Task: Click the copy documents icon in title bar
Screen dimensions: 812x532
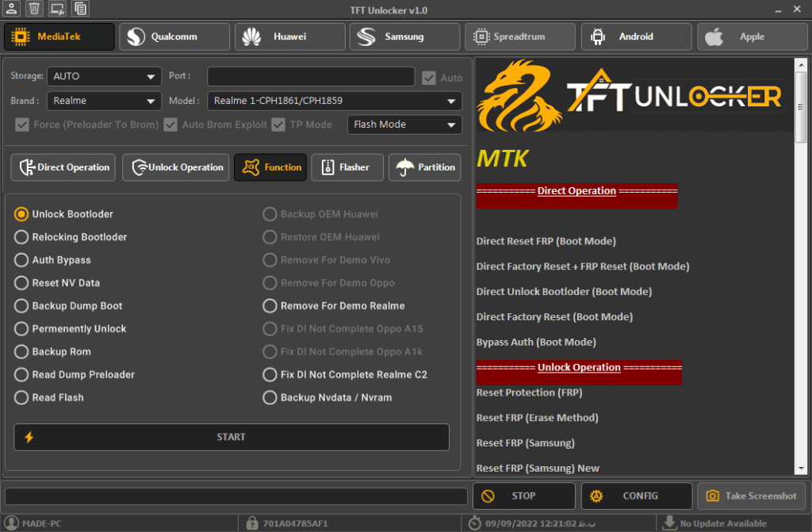Action: click(80, 9)
